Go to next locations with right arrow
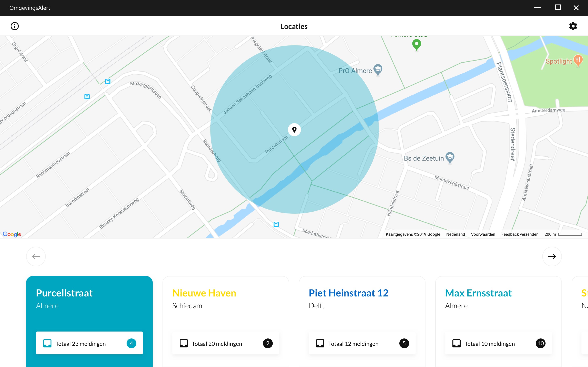This screenshot has height=367, width=588. [x=552, y=256]
